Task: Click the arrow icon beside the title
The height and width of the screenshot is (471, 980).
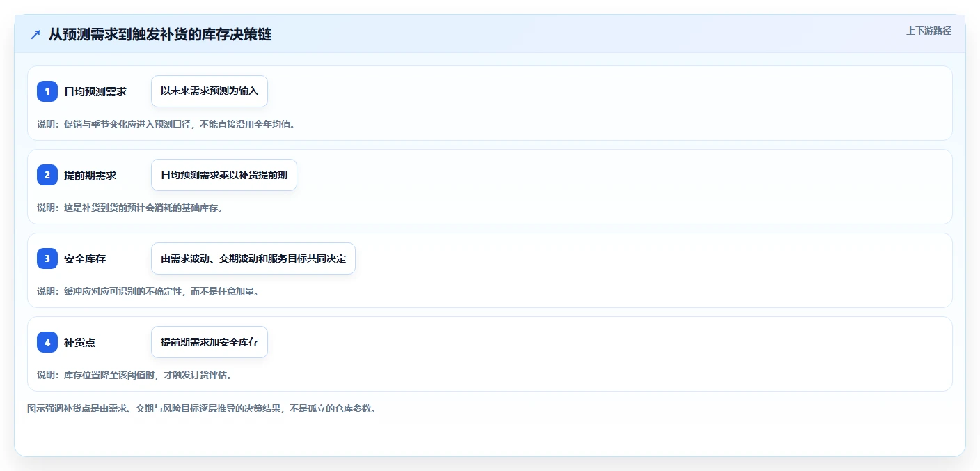Action: [x=35, y=35]
